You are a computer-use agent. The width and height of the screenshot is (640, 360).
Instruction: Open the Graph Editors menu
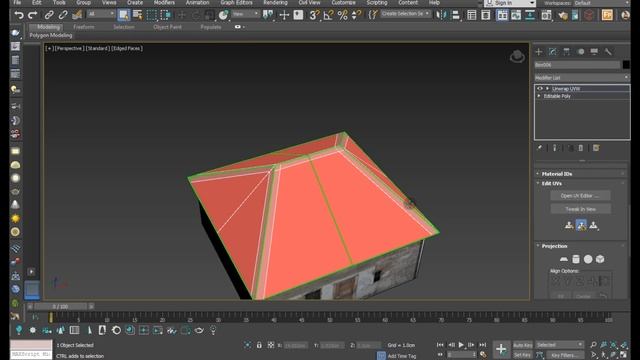236,2
